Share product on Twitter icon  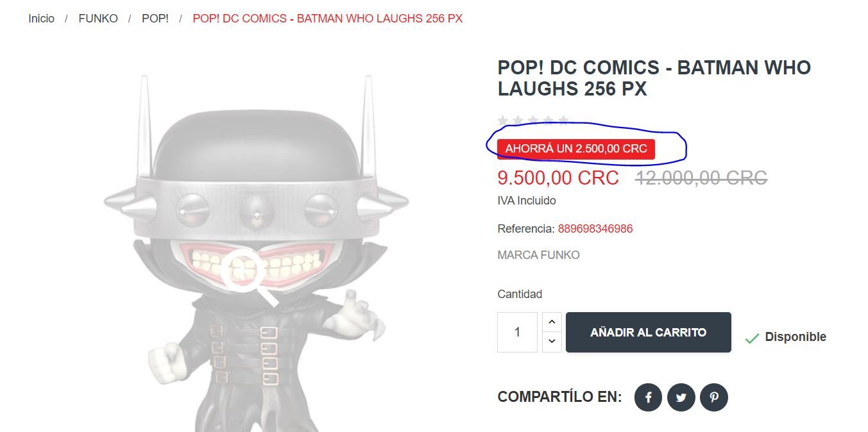pyautogui.click(x=681, y=398)
